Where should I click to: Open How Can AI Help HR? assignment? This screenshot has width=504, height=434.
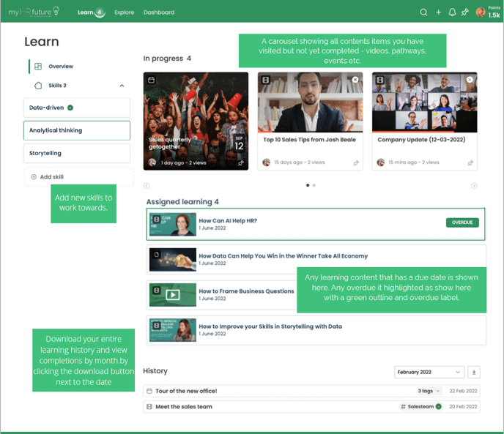point(316,224)
